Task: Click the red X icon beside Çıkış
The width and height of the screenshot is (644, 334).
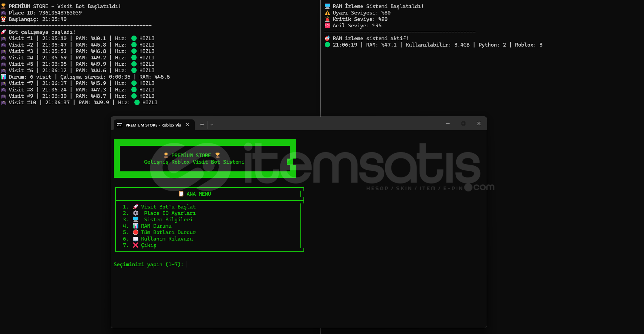Action: (x=136, y=245)
